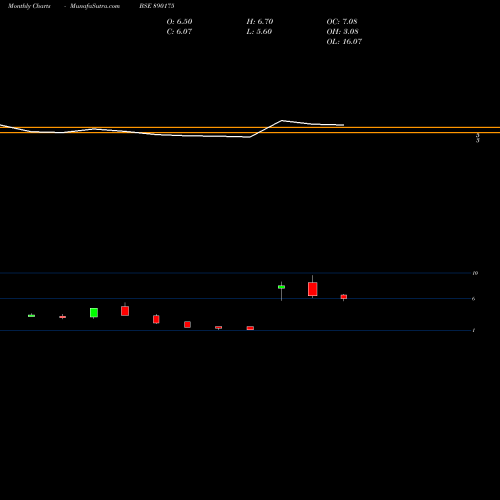Click the low price 'L: 5.60'
The width and height of the screenshot is (500, 500).
[259, 31]
